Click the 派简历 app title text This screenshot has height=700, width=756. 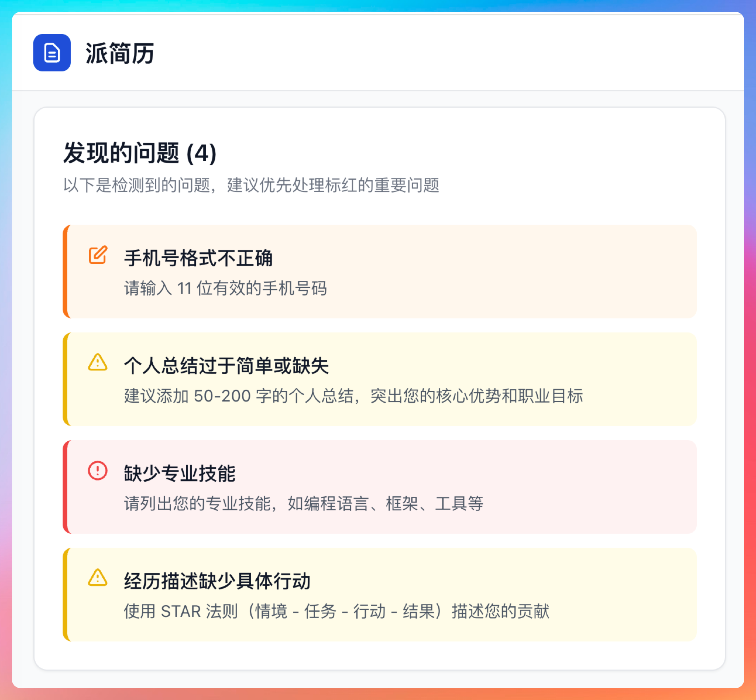click(x=120, y=54)
